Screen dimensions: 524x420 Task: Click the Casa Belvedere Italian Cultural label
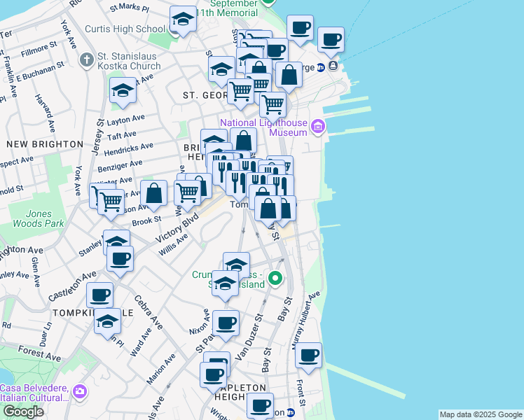coord(34,393)
